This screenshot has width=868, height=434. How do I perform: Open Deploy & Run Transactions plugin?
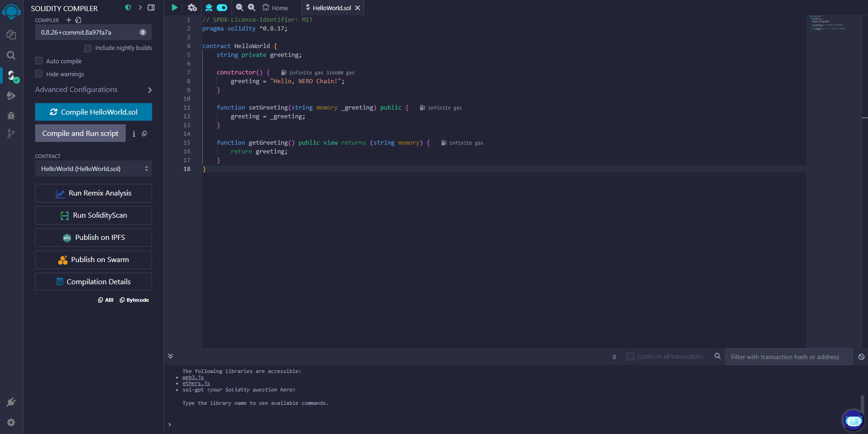(x=11, y=96)
